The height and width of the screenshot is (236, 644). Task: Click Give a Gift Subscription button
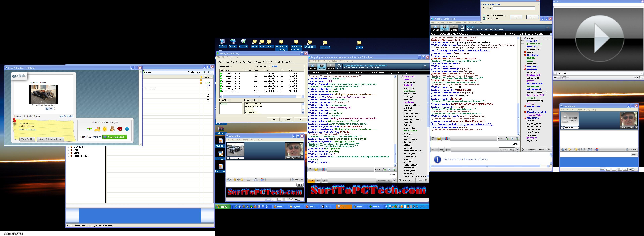point(50,139)
